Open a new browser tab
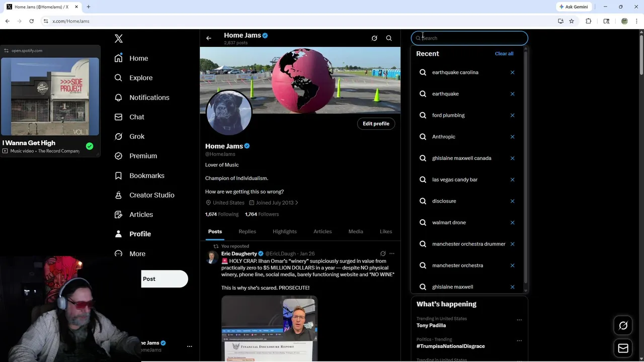This screenshot has width=644, height=362. [89, 7]
